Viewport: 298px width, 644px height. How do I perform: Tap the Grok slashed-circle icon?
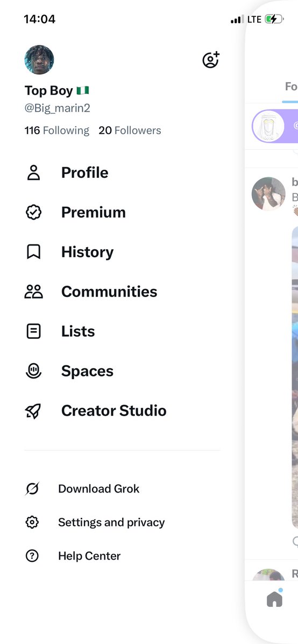[x=32, y=489]
